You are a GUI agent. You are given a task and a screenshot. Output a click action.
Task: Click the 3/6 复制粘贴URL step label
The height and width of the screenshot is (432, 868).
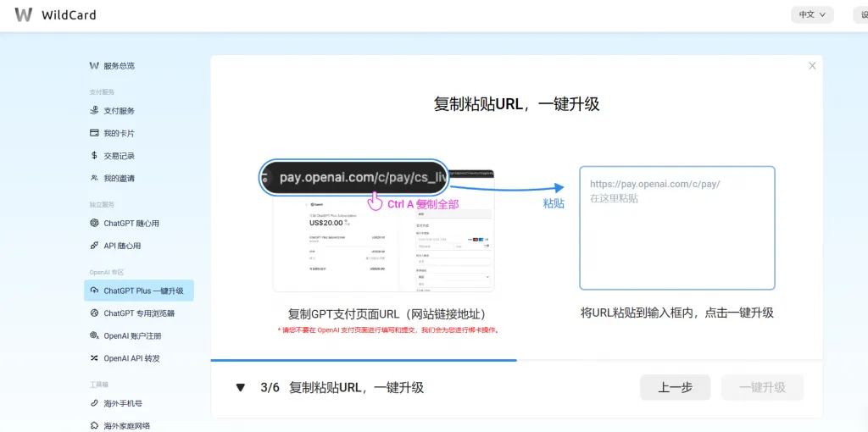click(342, 388)
